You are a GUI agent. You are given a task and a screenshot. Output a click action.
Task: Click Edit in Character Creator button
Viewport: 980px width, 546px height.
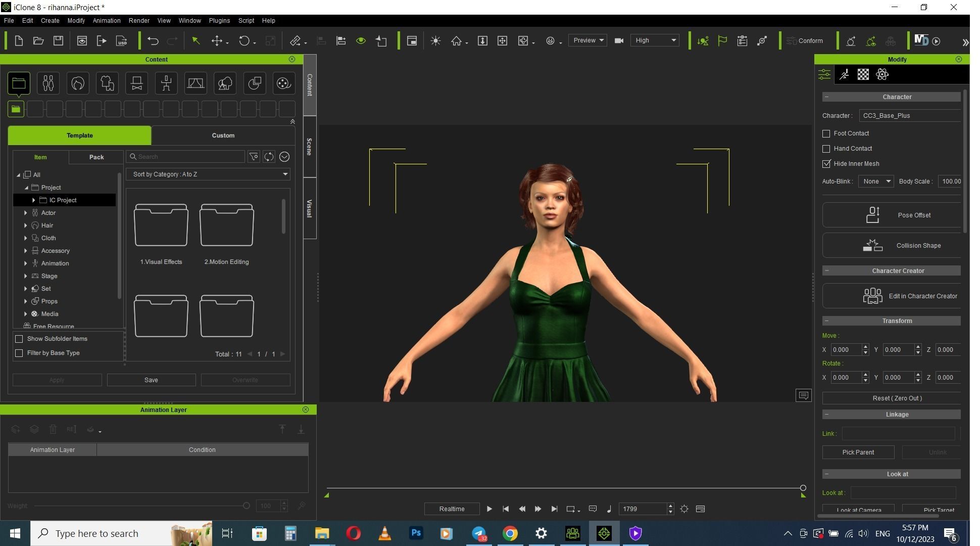point(892,296)
